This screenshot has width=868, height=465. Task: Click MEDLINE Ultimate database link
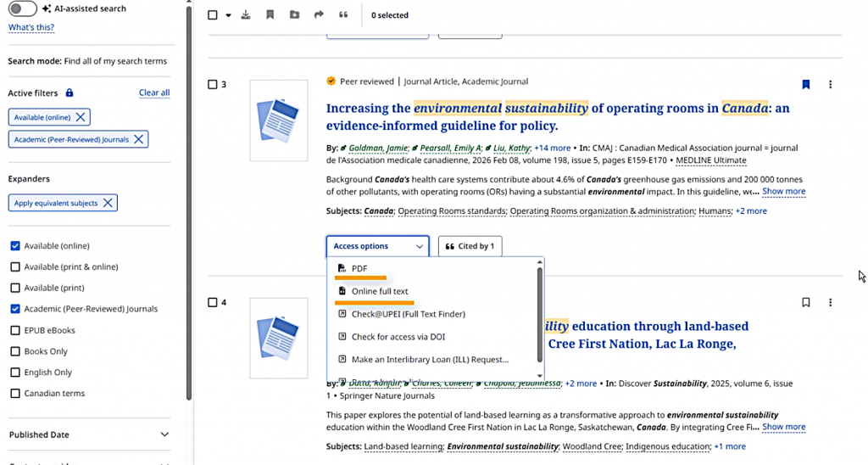[711, 160]
